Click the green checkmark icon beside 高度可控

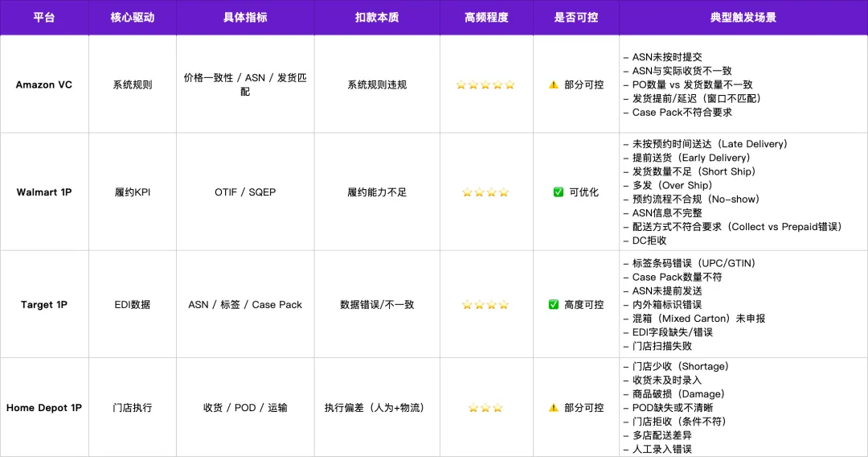553,305
